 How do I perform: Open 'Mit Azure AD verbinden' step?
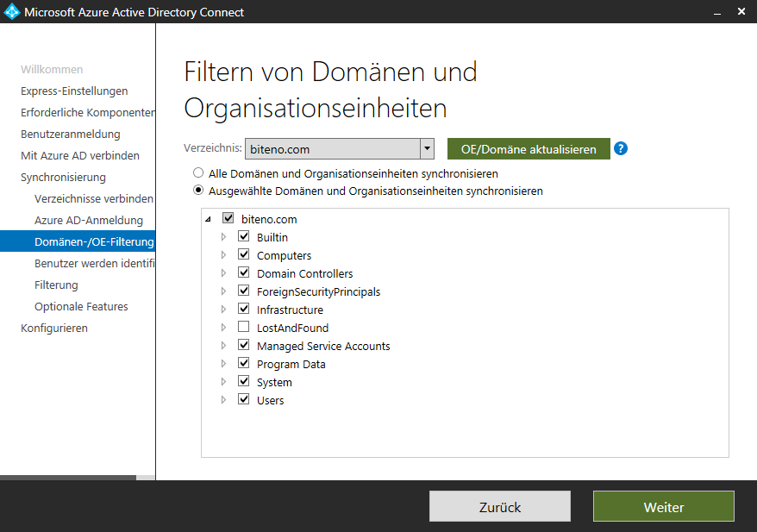[x=80, y=155]
